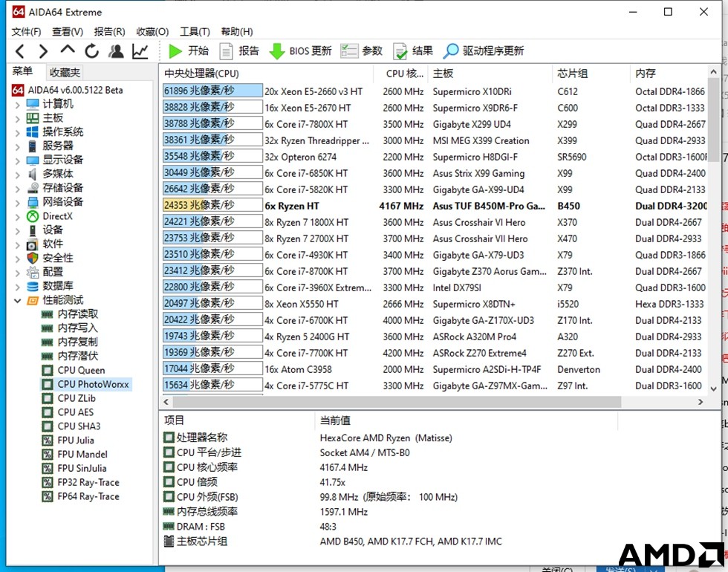Expand the 显示设备 tree node
The height and width of the screenshot is (572, 728).
click(18, 160)
